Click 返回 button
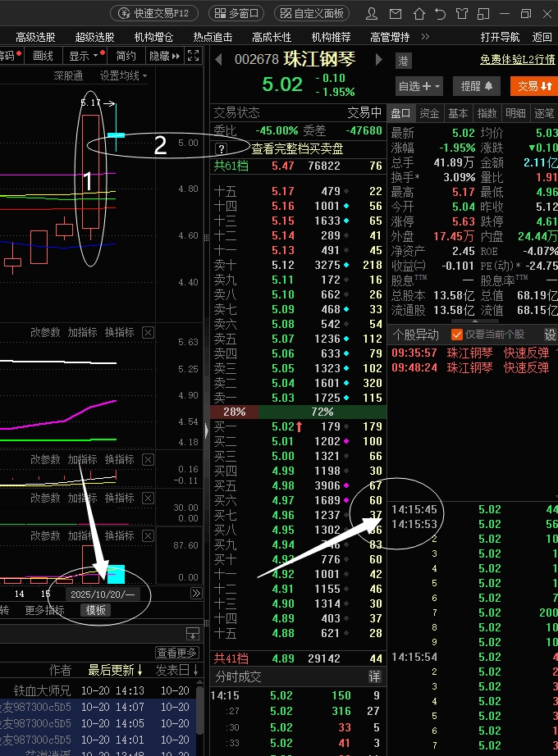The width and height of the screenshot is (558, 756). click(x=542, y=37)
